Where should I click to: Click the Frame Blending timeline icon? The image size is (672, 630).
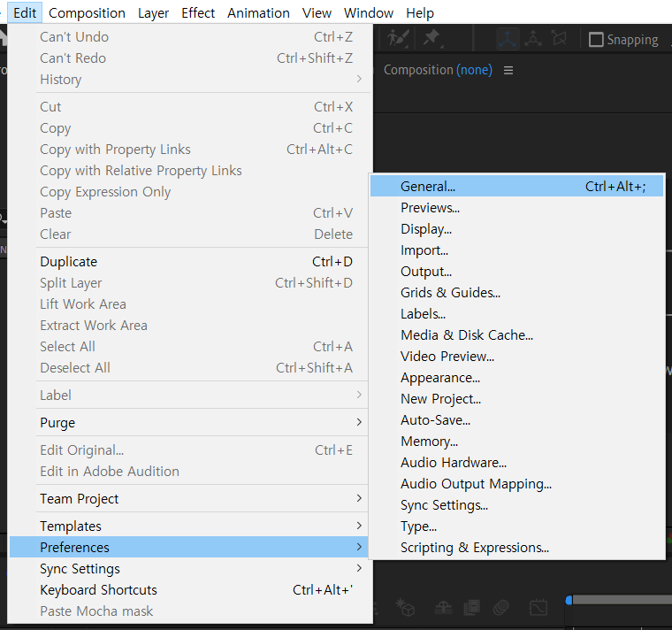472,608
